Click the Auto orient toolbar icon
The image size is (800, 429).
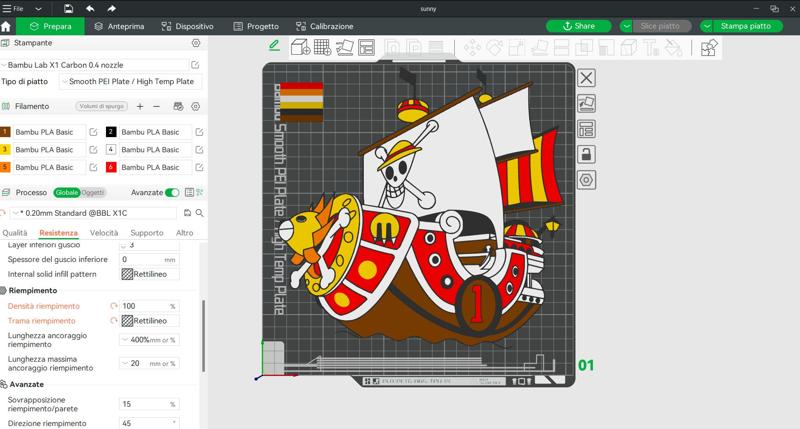[344, 47]
